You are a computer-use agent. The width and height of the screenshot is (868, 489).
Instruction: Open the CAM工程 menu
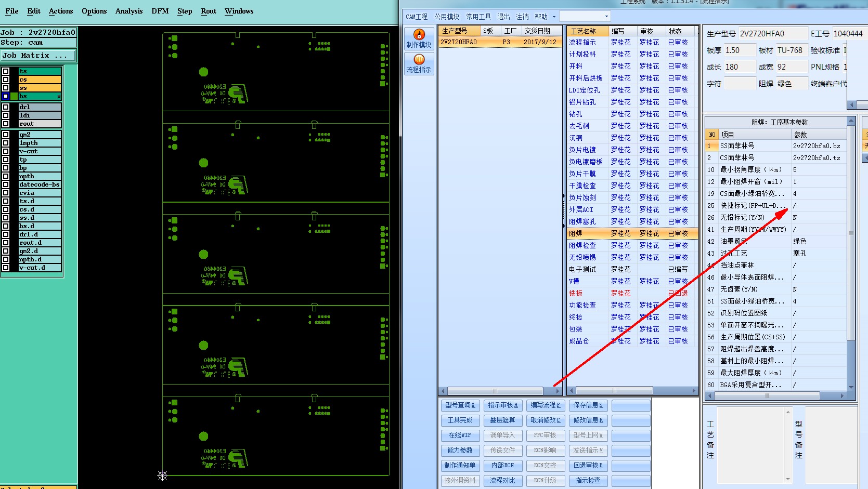pyautogui.click(x=417, y=17)
